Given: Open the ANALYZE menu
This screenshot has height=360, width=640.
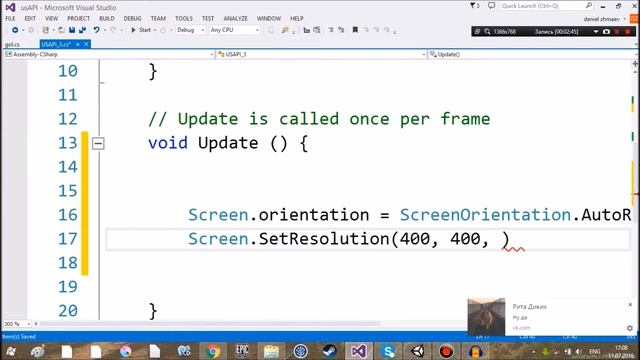Looking at the screenshot, I should click(236, 18).
